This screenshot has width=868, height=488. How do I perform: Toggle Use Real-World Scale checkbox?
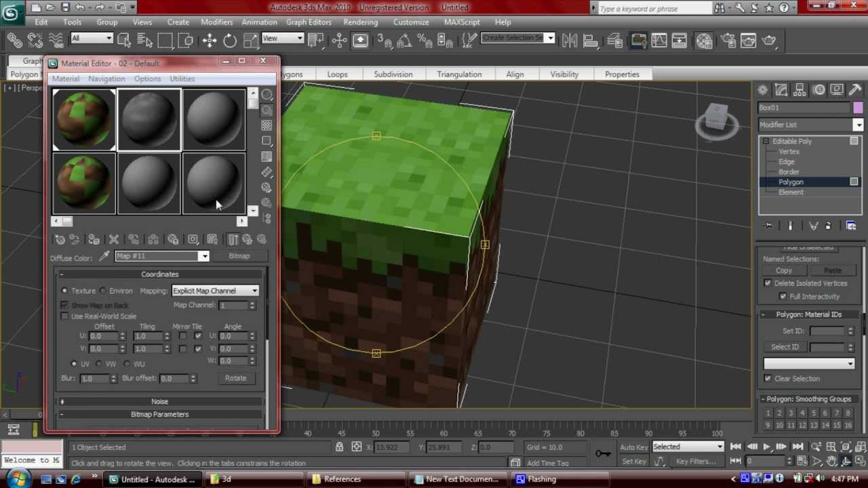pos(65,317)
